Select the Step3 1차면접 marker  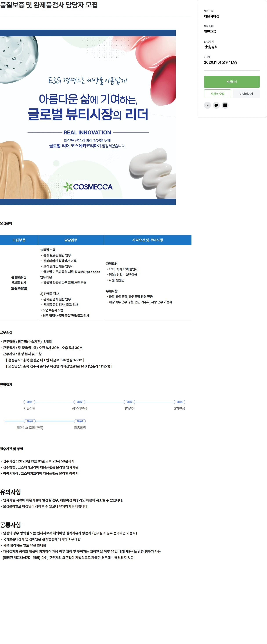129,402
